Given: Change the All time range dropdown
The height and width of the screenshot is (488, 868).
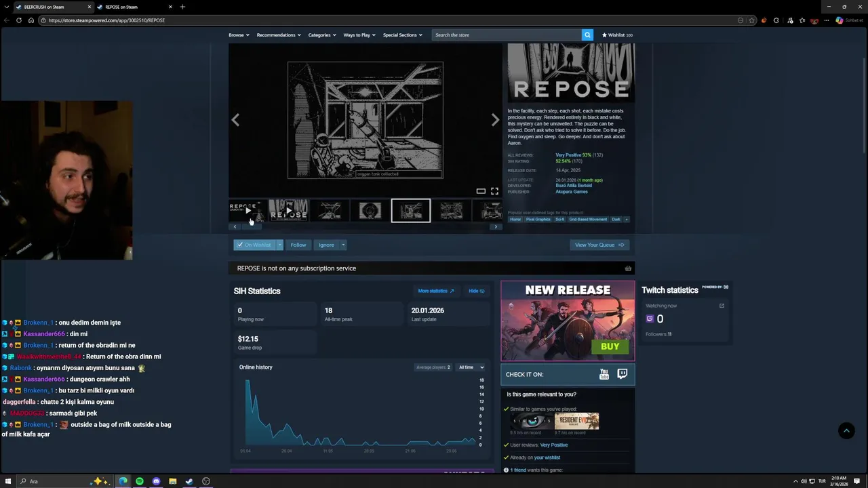Looking at the screenshot, I should pos(471,367).
